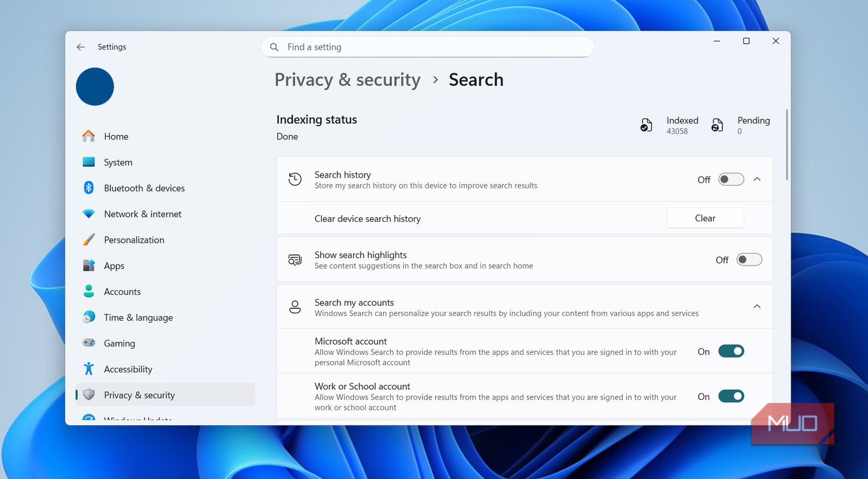Click the Personalization brush icon
The image size is (868, 479).
pyautogui.click(x=89, y=239)
